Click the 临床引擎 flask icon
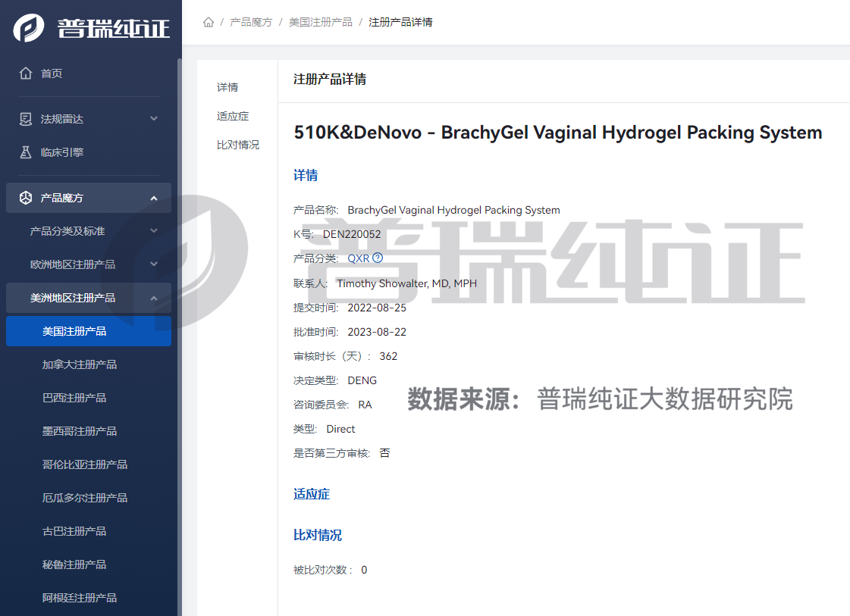 [26, 152]
